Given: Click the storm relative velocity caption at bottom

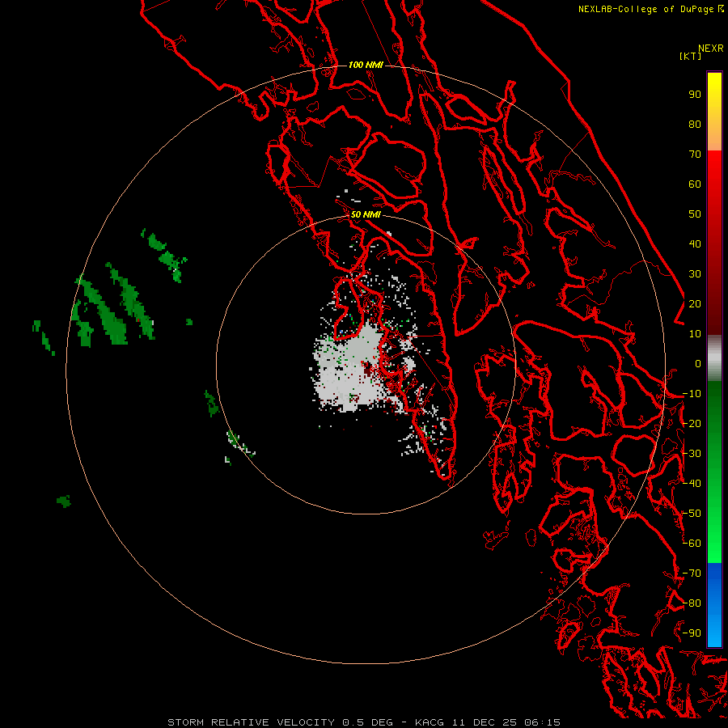Looking at the screenshot, I should (364, 722).
